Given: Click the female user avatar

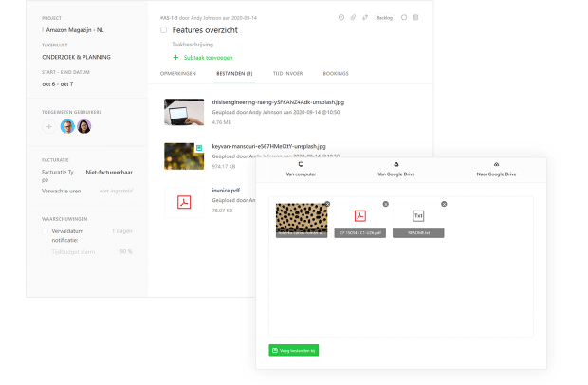Looking at the screenshot, I should pyautogui.click(x=84, y=127).
